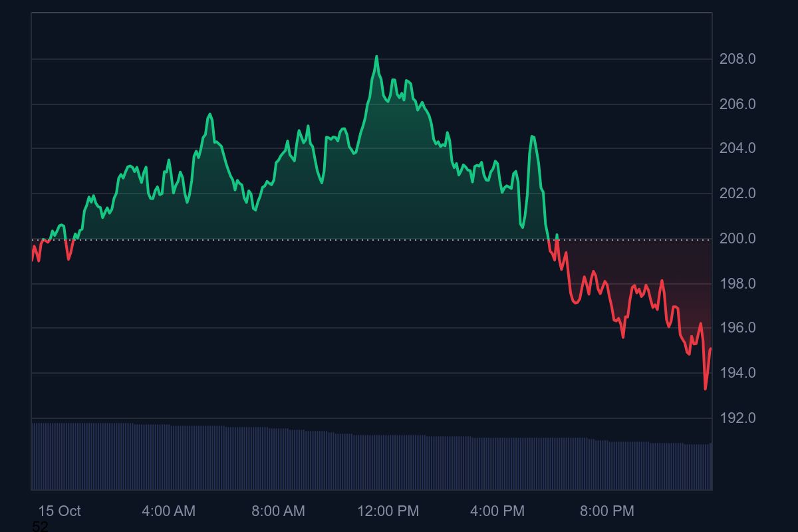Select the 194.0 price axis label
Screen dimensions: 798x532
click(737, 373)
